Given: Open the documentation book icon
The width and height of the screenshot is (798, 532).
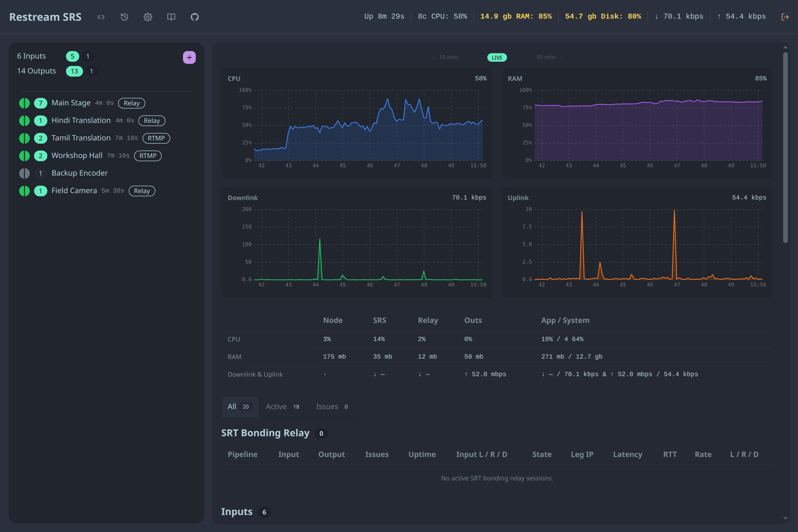Looking at the screenshot, I should [x=171, y=17].
